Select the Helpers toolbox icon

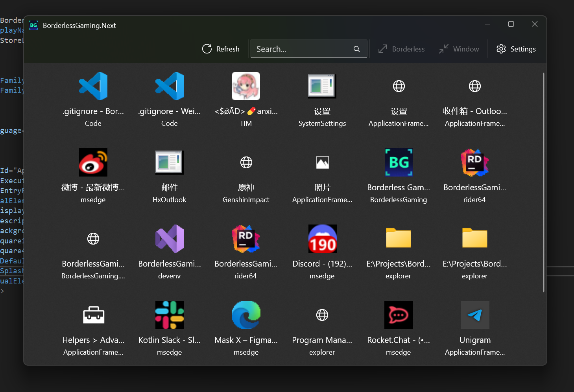click(x=94, y=315)
